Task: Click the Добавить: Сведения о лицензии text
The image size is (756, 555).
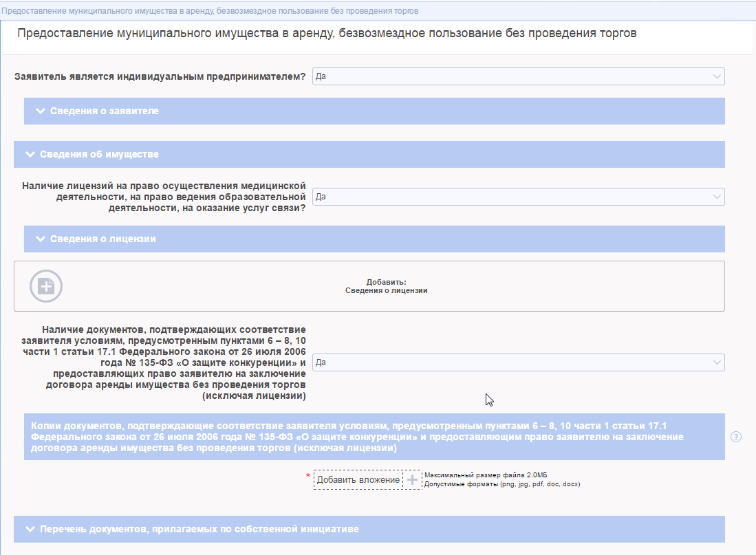Action: (x=386, y=286)
